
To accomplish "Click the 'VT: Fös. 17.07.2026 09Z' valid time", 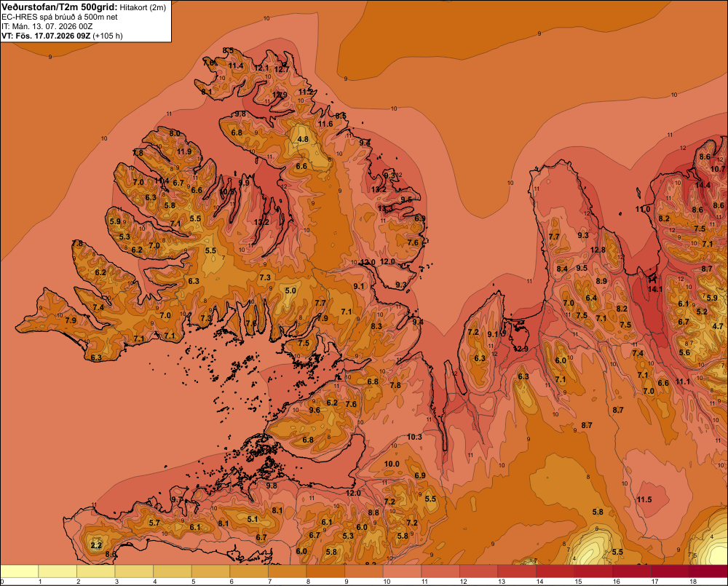I will point(46,36).
